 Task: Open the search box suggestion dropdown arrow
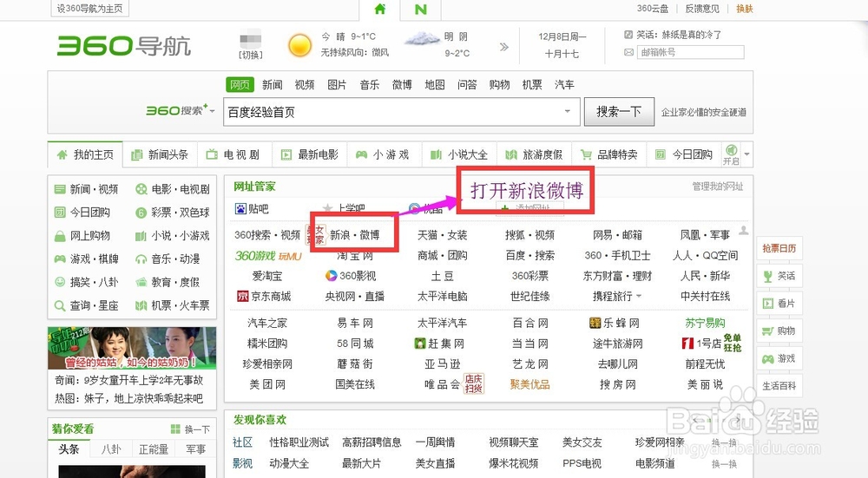(568, 111)
